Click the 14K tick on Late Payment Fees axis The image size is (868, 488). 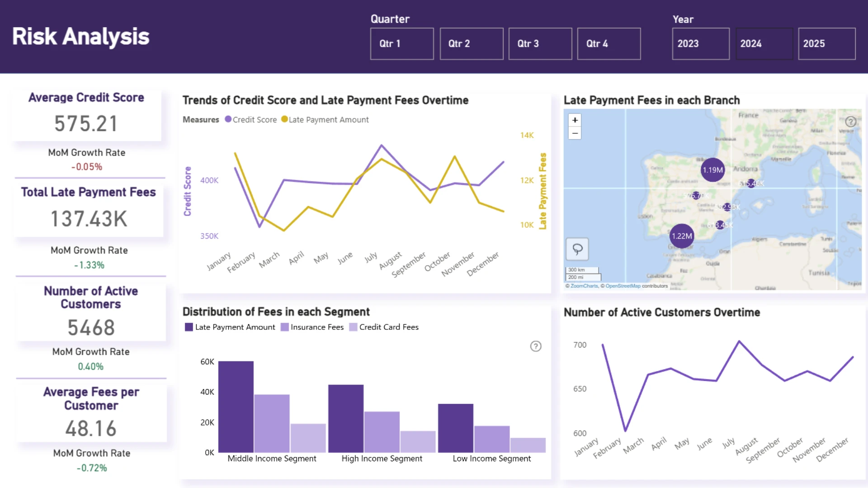click(x=527, y=135)
